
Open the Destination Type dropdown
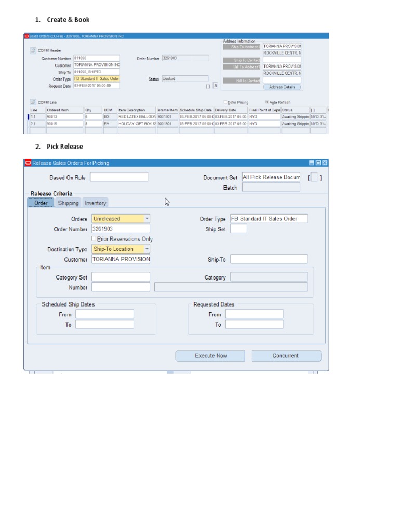pyautogui.click(x=147, y=249)
